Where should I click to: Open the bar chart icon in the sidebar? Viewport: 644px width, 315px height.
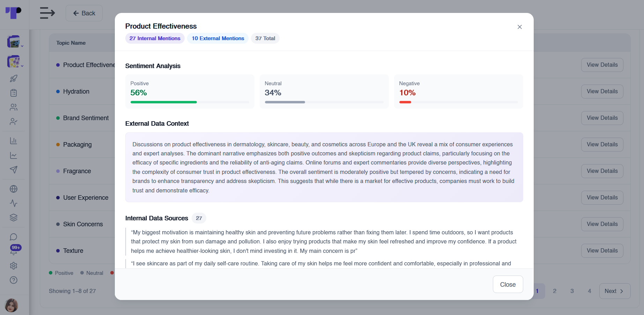pos(14,141)
